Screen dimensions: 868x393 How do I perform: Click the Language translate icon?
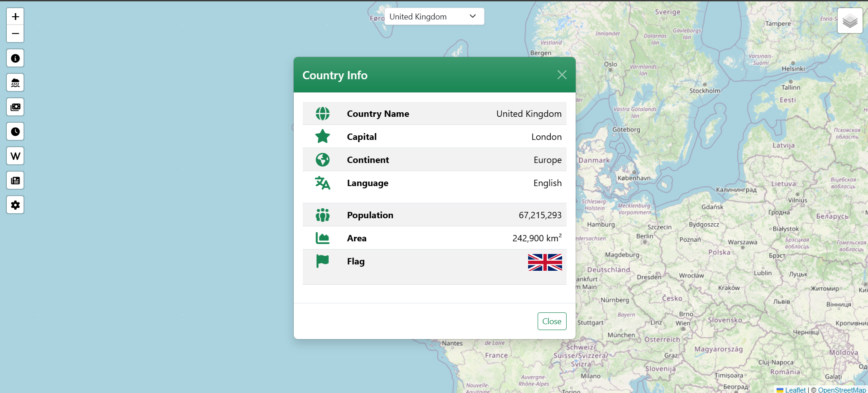(x=323, y=183)
